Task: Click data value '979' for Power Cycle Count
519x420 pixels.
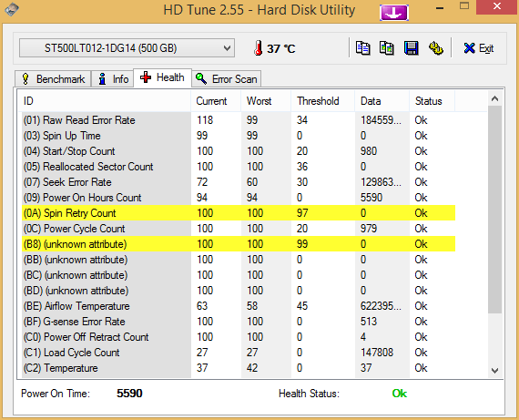Action: [369, 229]
